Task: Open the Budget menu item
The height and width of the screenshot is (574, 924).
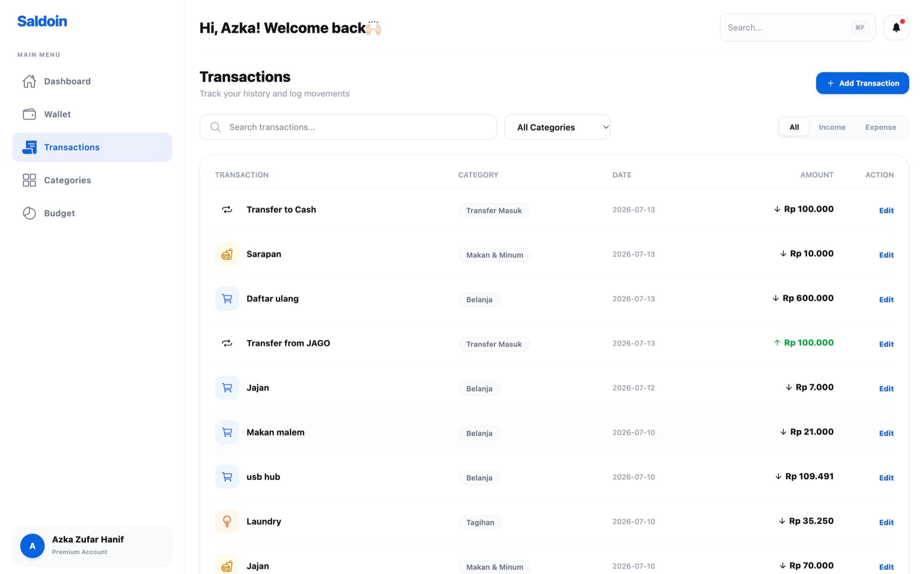Action: (92, 213)
